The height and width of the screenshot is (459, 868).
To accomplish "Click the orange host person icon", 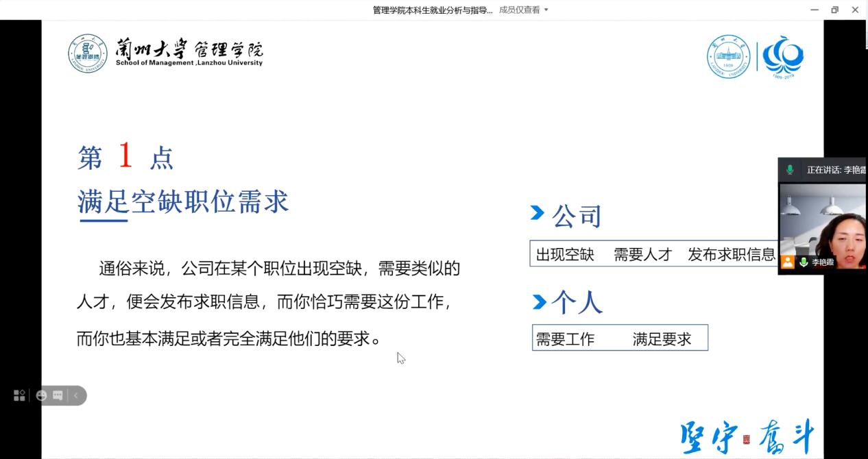I will 787,262.
